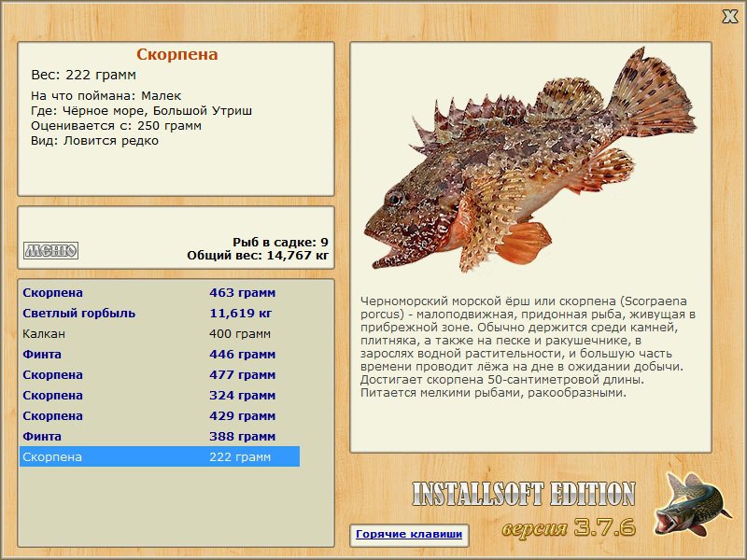Open the Горячие клавиши link

pos(409,535)
